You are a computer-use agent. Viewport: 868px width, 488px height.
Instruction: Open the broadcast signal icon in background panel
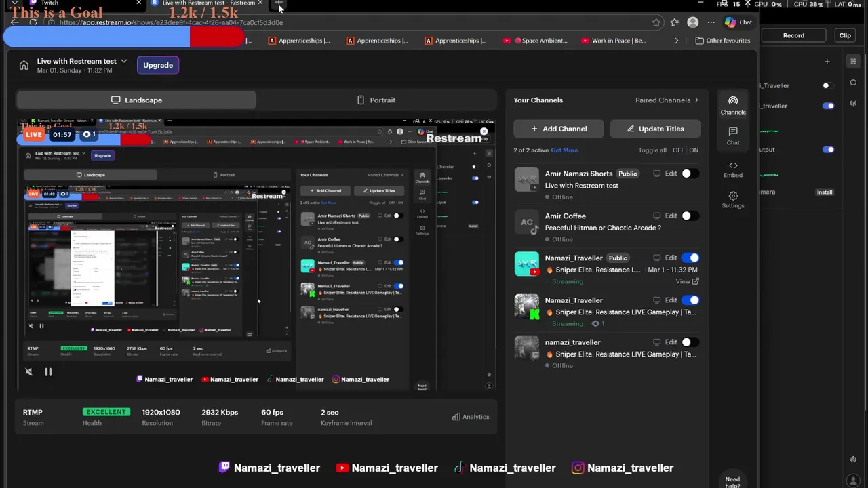pyautogui.click(x=853, y=104)
